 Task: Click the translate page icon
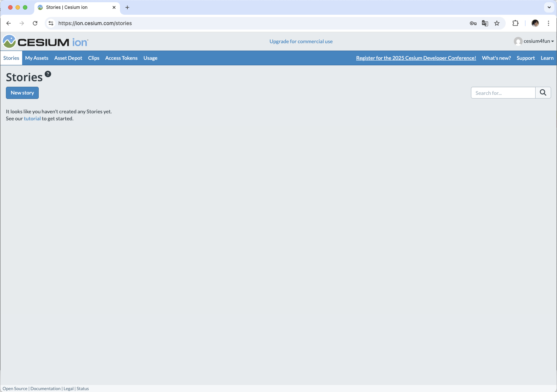pos(485,23)
